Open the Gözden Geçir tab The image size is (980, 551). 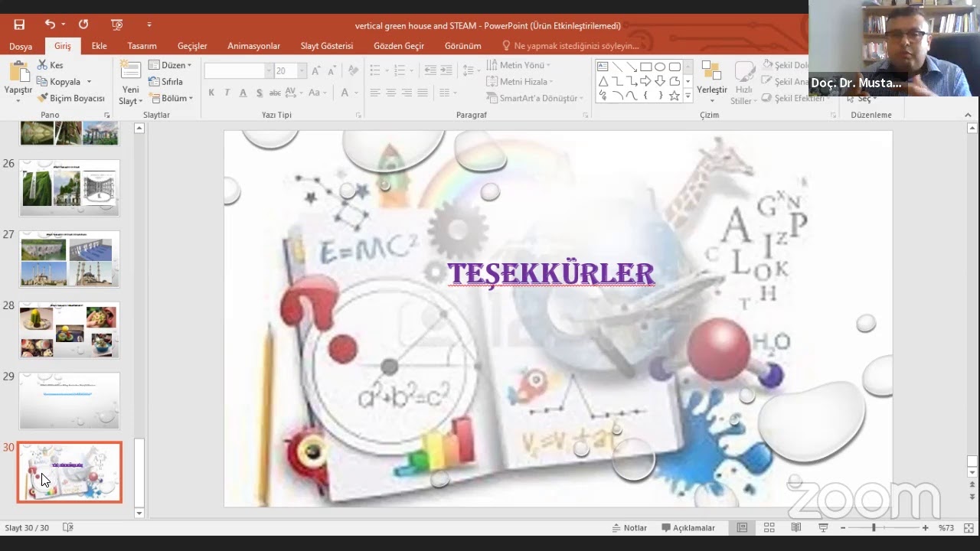[399, 46]
